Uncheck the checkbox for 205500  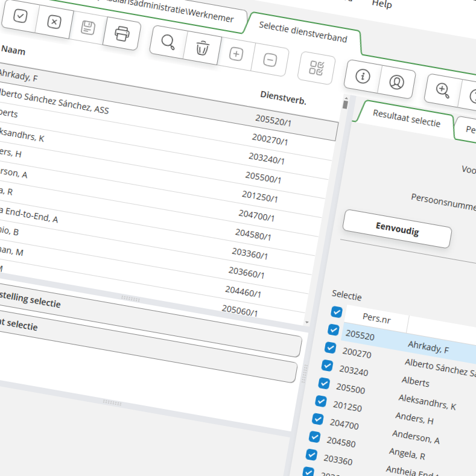pyautogui.click(x=324, y=384)
